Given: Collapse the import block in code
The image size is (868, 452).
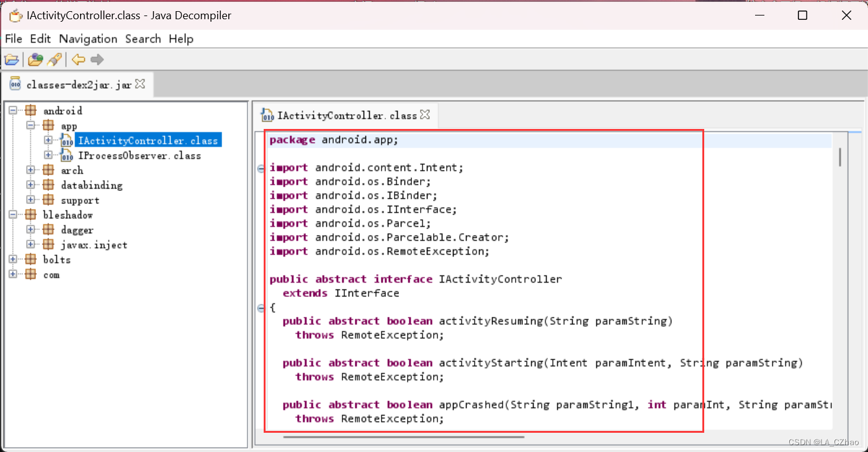Looking at the screenshot, I should [261, 168].
